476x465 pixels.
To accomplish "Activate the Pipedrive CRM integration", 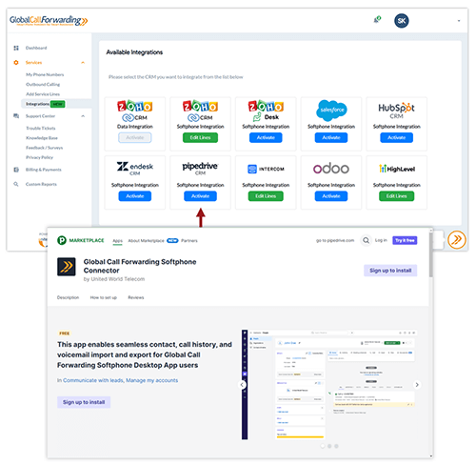I will (200, 196).
